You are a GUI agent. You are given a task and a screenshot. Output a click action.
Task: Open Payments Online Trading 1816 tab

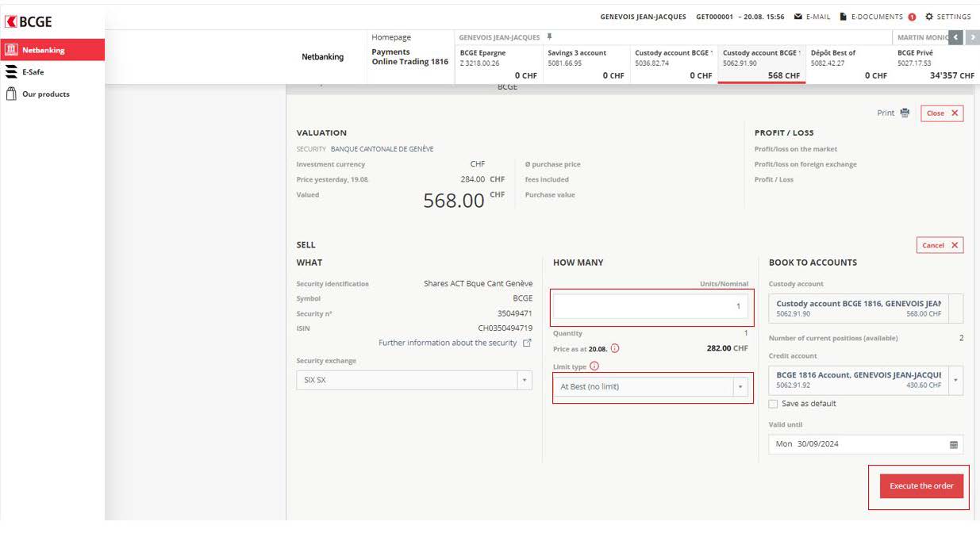[x=409, y=57]
